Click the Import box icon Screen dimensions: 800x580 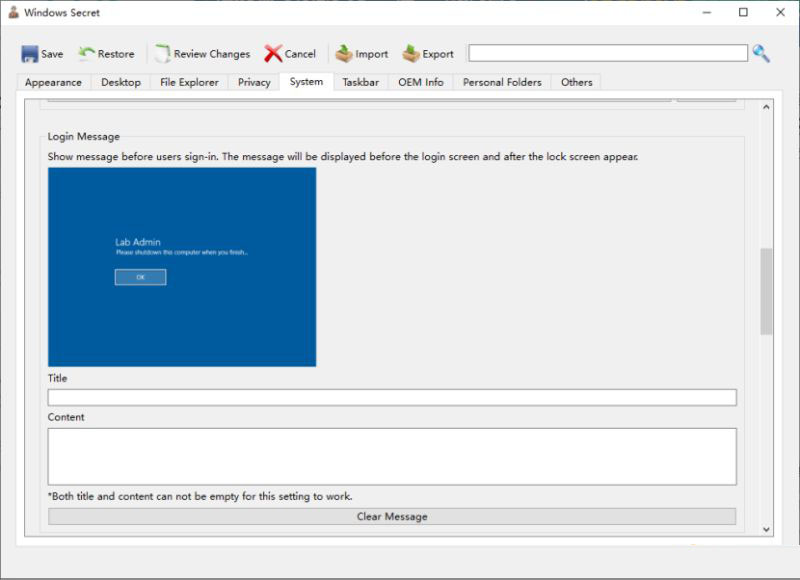coord(344,54)
